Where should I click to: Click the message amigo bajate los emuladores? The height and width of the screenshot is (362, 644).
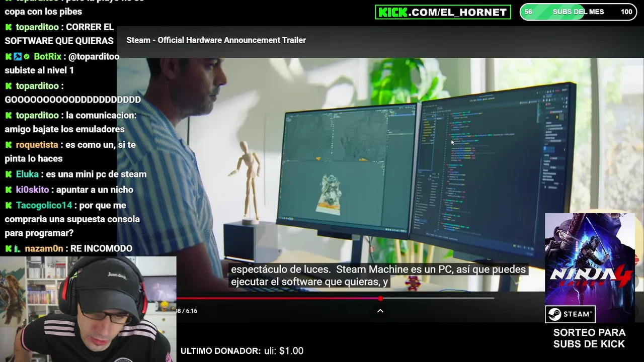point(64,130)
